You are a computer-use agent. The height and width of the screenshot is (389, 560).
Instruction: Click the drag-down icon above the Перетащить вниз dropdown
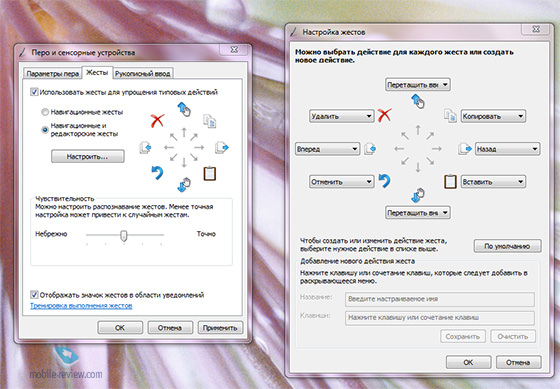point(418,195)
